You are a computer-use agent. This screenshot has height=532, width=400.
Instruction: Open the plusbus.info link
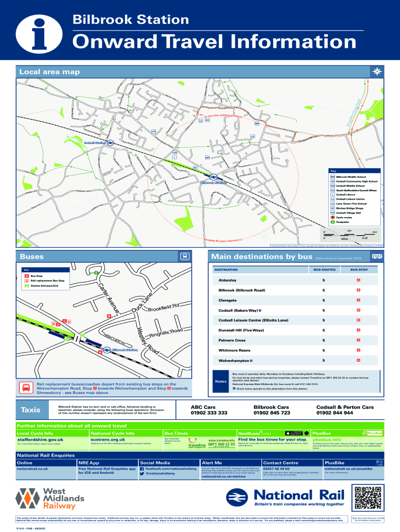(x=327, y=440)
